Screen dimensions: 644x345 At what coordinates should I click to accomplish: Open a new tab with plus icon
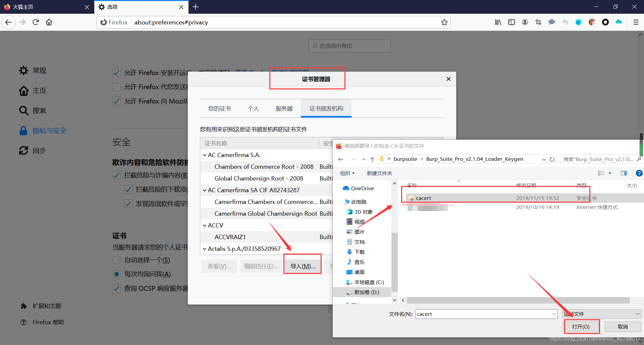pos(196,7)
